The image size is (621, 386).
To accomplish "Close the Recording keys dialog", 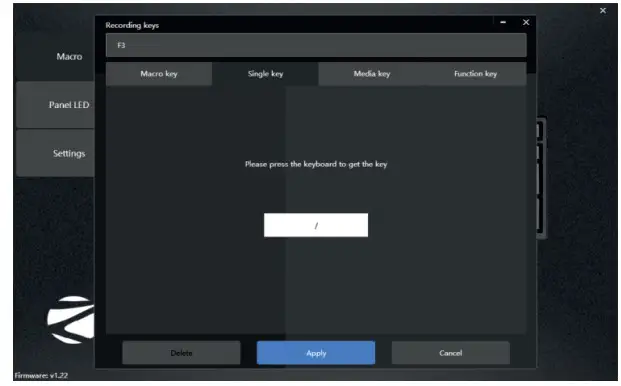I will click(x=526, y=23).
